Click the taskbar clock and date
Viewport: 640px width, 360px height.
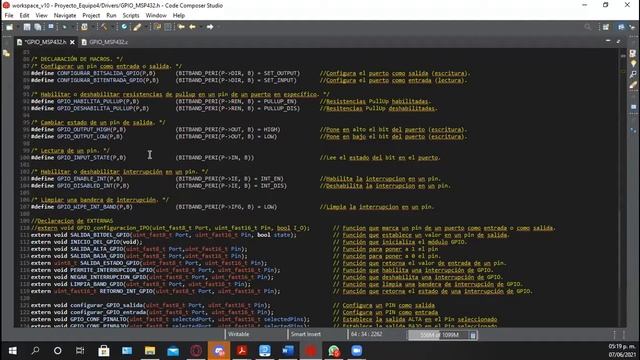[x=622, y=351]
